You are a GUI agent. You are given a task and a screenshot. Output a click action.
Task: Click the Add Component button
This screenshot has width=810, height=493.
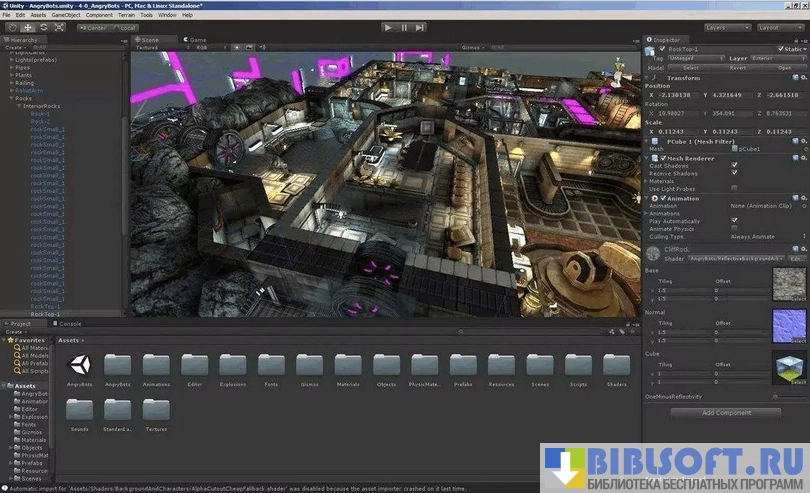tap(726, 412)
